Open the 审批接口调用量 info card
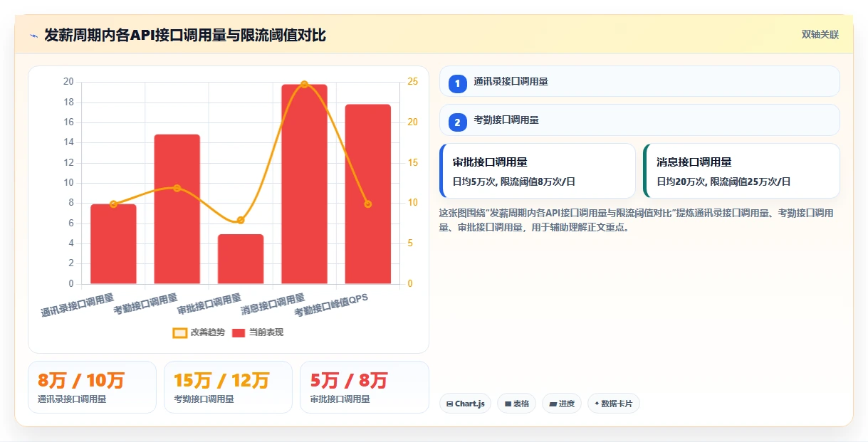 pyautogui.click(x=538, y=171)
